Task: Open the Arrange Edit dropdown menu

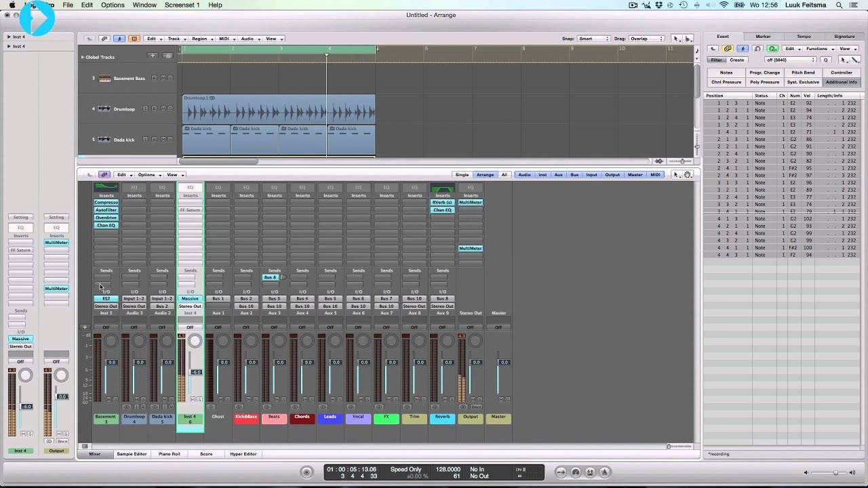Action: 153,39
